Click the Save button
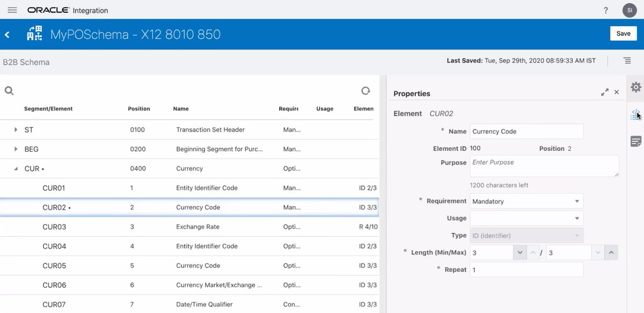This screenshot has height=313, width=644. click(x=623, y=33)
